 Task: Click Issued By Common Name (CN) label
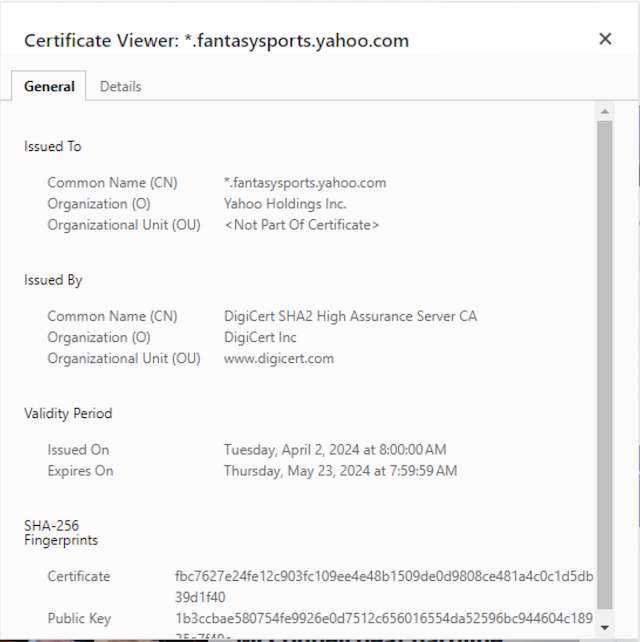click(x=112, y=316)
